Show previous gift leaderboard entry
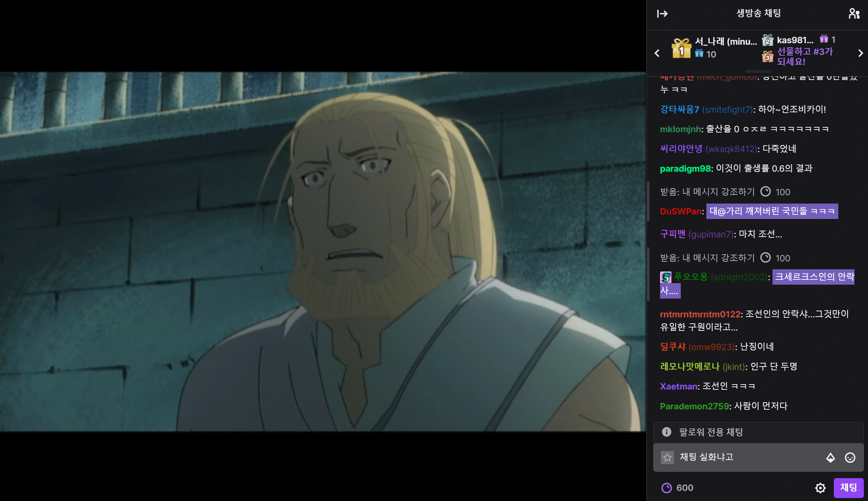 point(657,53)
